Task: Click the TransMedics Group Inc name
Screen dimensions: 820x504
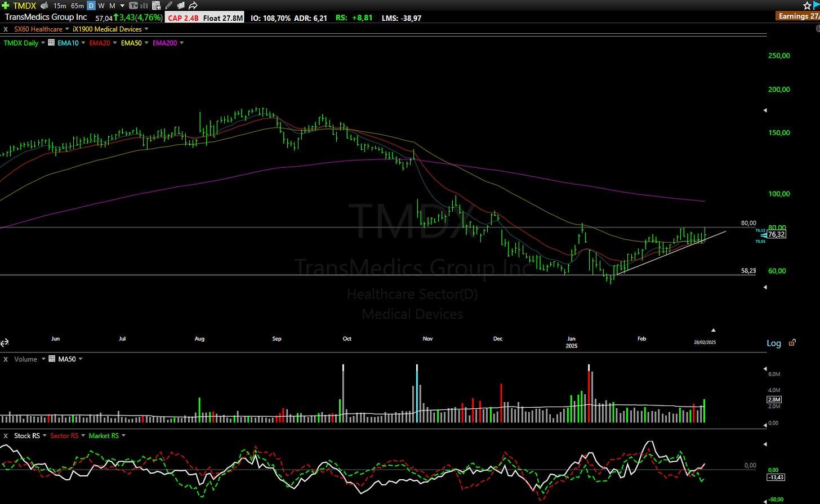Action: point(46,17)
